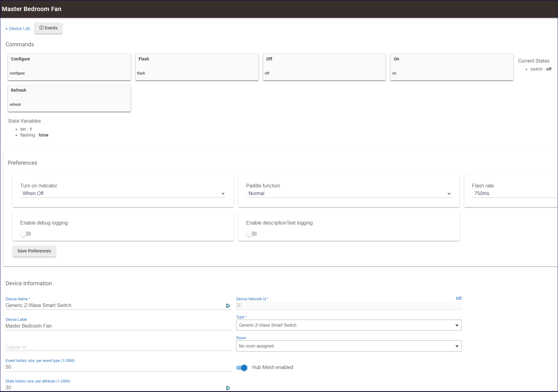Run the Off command
558x392 pixels.
coord(324,67)
